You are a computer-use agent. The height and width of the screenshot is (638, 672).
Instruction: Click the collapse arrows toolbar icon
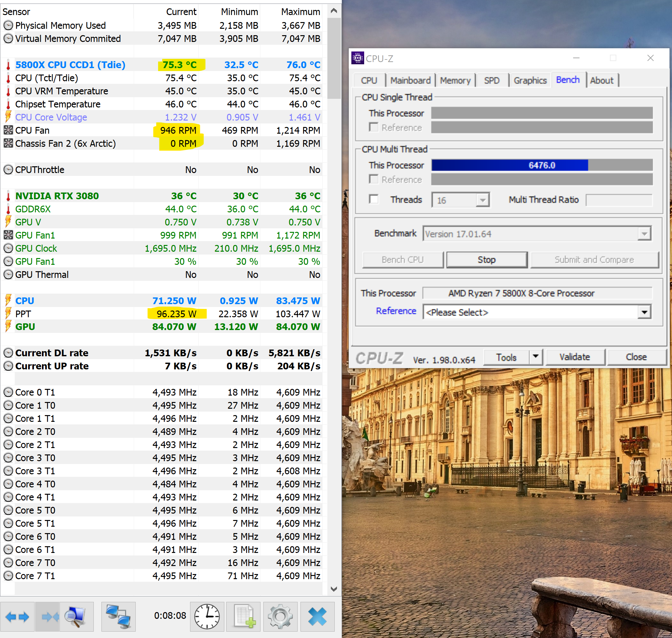point(48,617)
